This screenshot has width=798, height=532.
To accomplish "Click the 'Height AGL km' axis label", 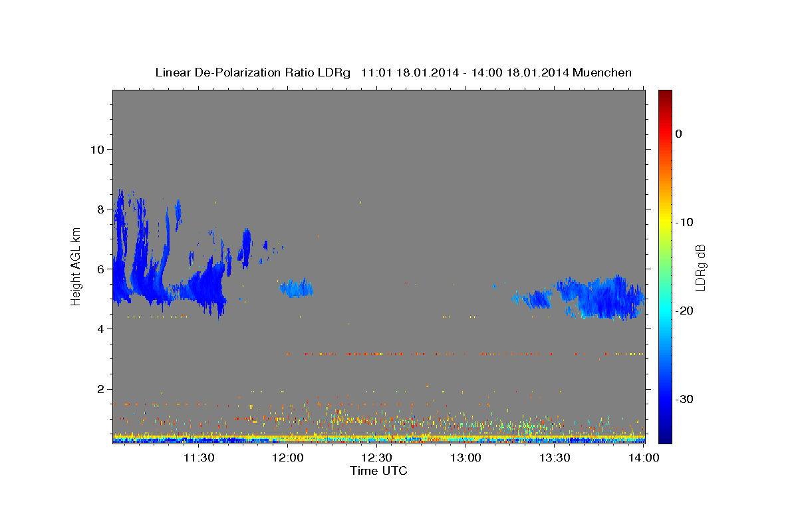I will [76, 267].
